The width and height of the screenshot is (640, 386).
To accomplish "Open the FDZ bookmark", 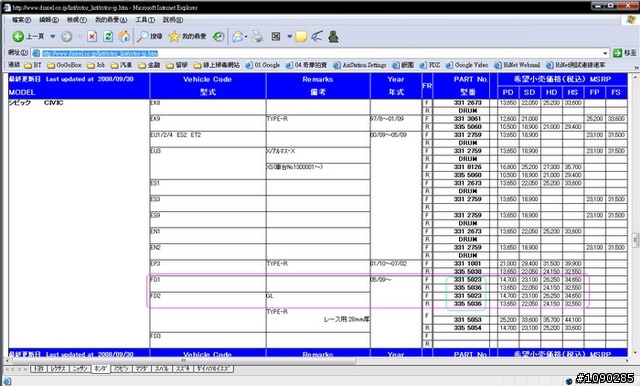I will [430, 65].
